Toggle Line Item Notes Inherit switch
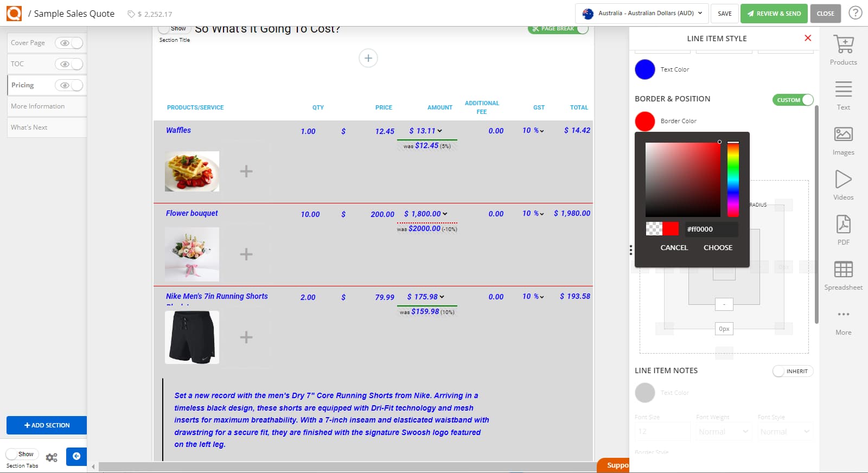The image size is (868, 473). pos(793,372)
